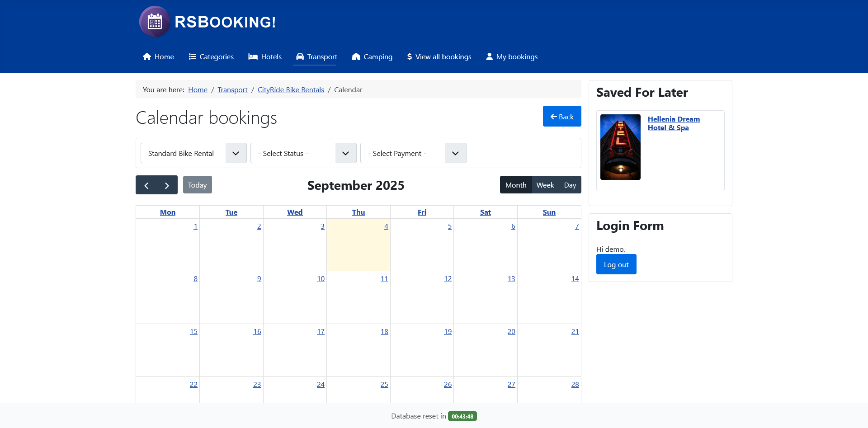The image size is (868, 428).
Task: Go to next month with right arrow
Action: coord(167,185)
